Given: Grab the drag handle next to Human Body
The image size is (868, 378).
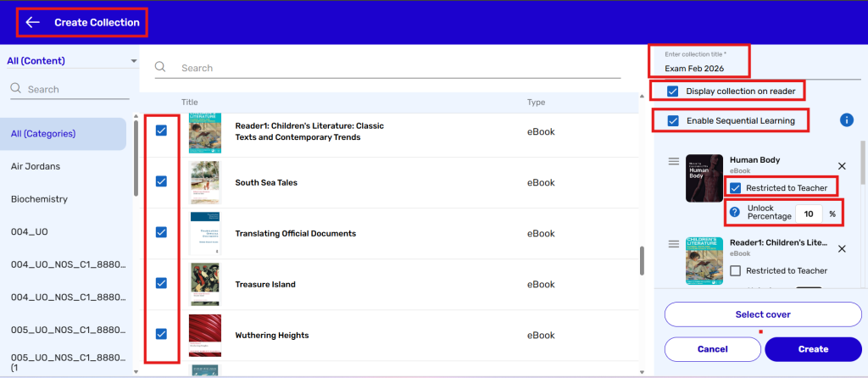Looking at the screenshot, I should pyautogui.click(x=674, y=161).
